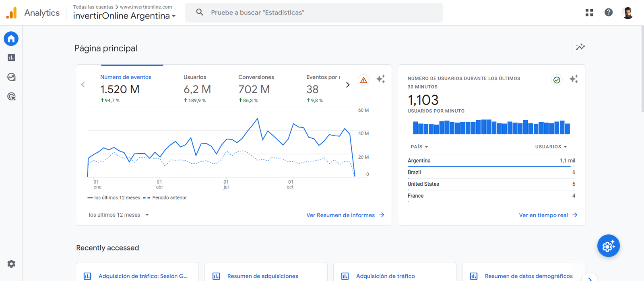Open the Reports bar chart sidebar icon
This screenshot has height=281, width=644.
[x=11, y=57]
